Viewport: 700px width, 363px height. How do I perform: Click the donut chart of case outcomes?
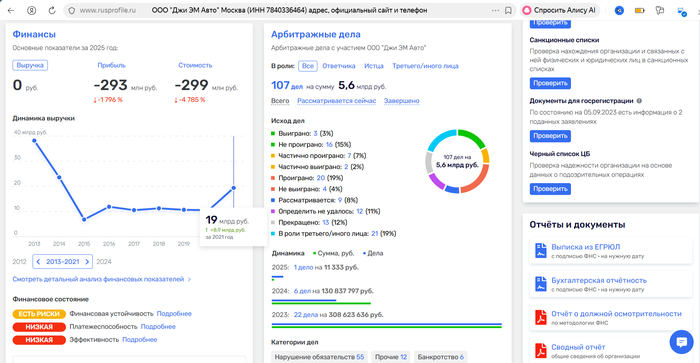(x=457, y=161)
